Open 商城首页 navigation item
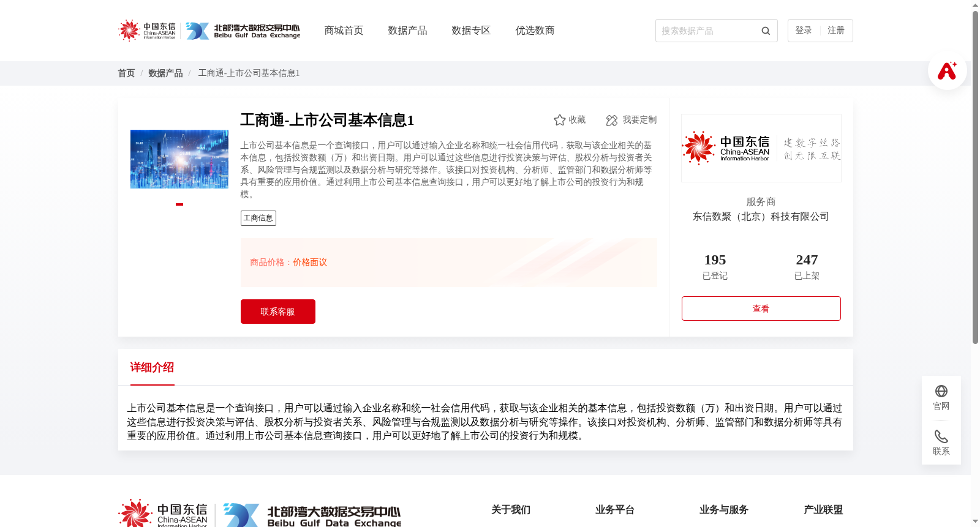The height and width of the screenshot is (527, 980). click(x=344, y=31)
